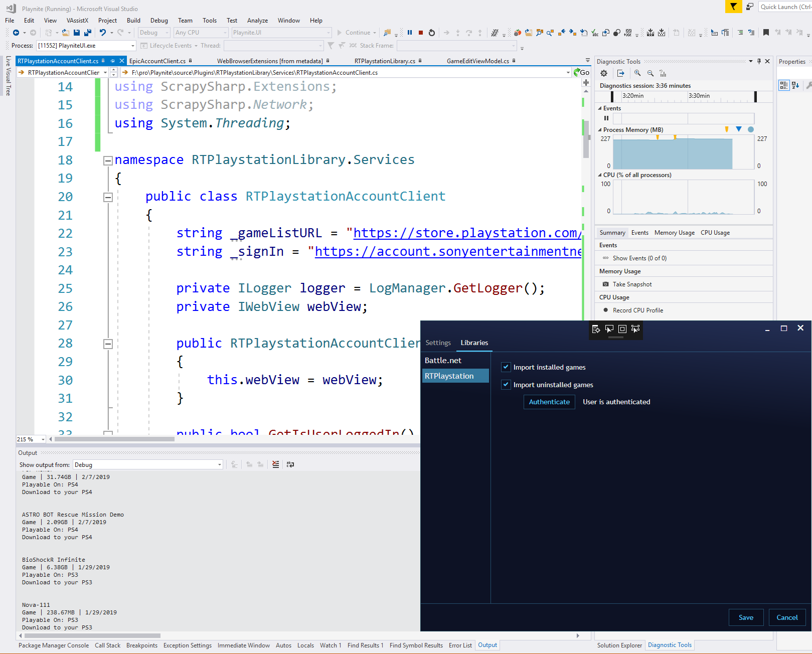This screenshot has height=654, width=812.
Task: Open Diagnostic Tools settings gear icon
Action: point(604,73)
